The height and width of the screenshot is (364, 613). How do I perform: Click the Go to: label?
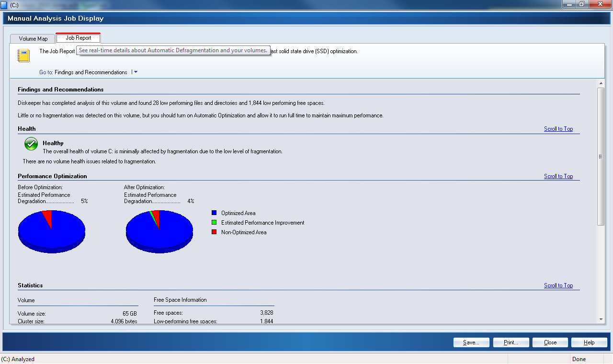(x=46, y=72)
